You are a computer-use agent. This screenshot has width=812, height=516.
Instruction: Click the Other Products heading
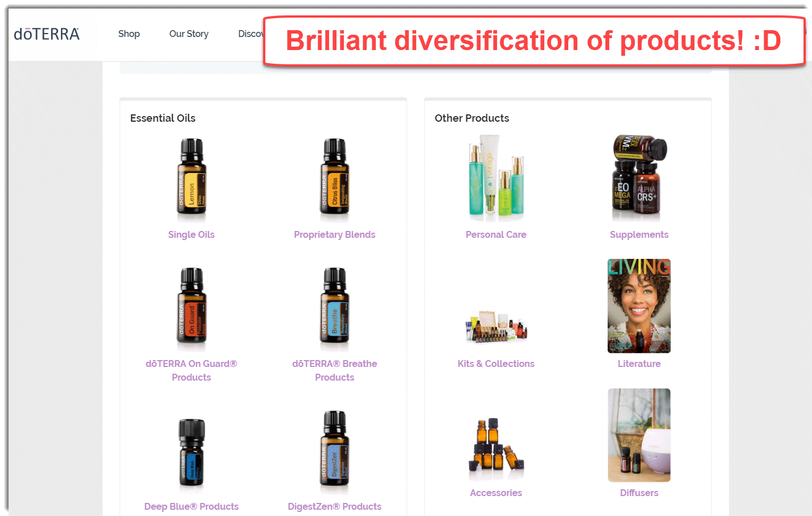coord(472,118)
